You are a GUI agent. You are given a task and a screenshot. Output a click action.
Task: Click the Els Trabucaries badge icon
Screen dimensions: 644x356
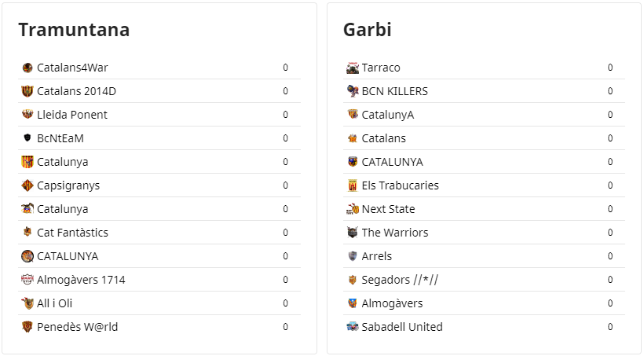click(353, 185)
